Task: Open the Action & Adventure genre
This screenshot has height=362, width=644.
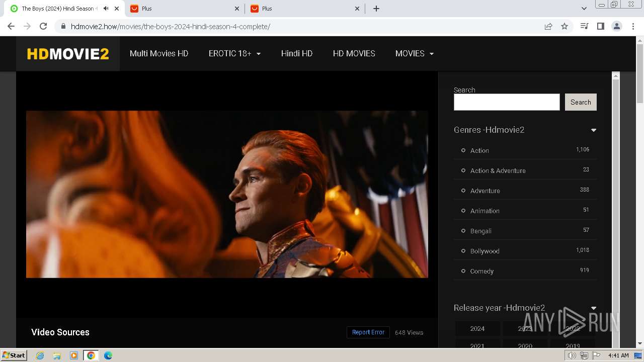Action: tap(498, 170)
